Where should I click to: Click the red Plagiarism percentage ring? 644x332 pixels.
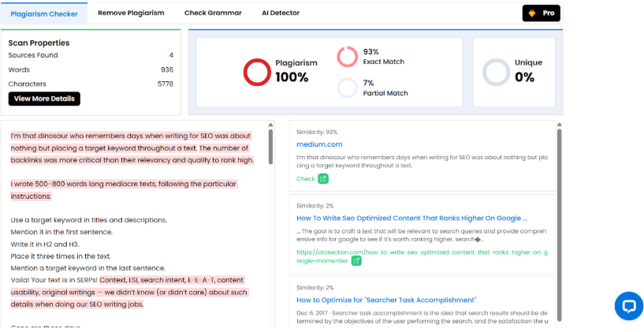pos(256,72)
